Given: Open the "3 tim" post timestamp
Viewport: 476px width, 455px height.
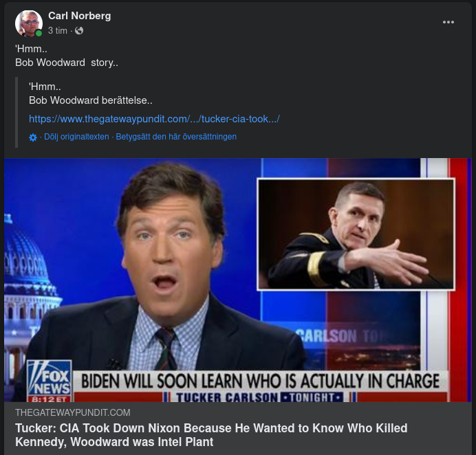Looking at the screenshot, I should click(58, 31).
